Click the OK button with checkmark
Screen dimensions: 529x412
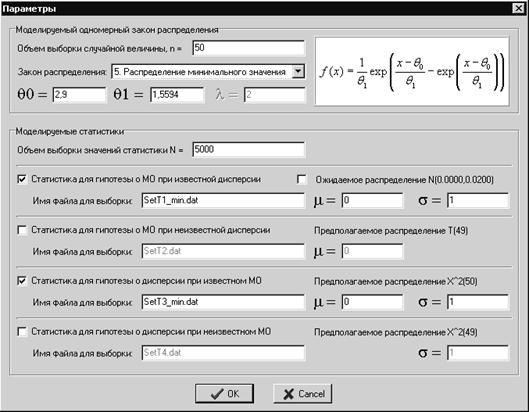(224, 393)
